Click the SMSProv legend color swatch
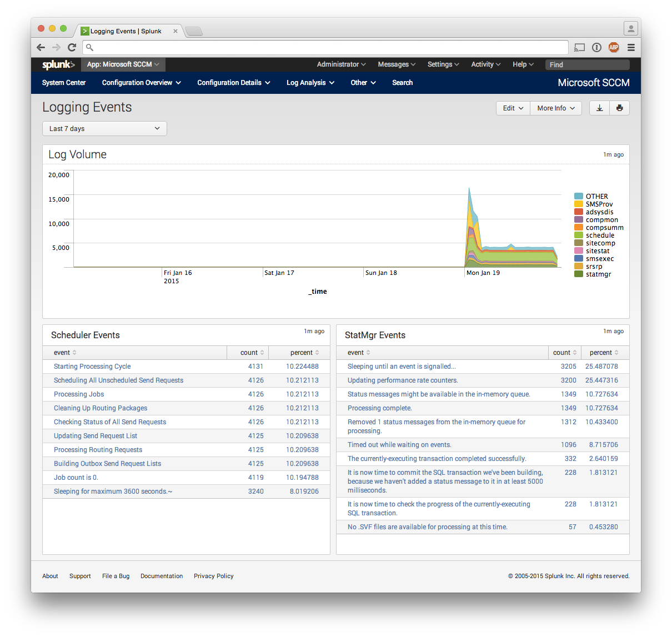Viewport: 672px width, 637px height. pos(579,204)
